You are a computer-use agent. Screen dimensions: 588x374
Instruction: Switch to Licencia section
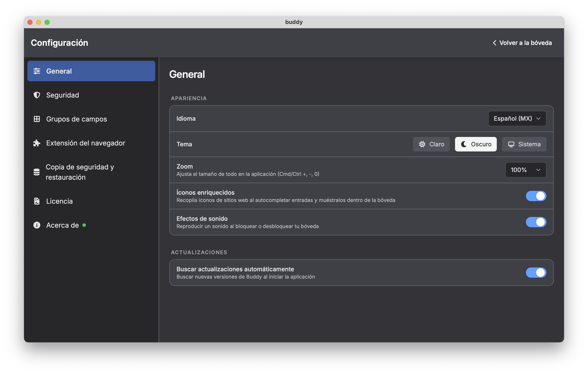click(x=91, y=201)
